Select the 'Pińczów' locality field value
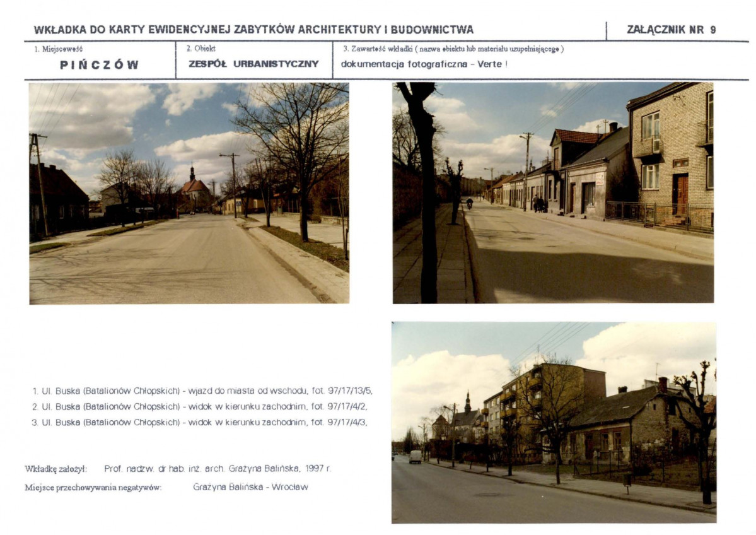756x535 pixels. 100,64
